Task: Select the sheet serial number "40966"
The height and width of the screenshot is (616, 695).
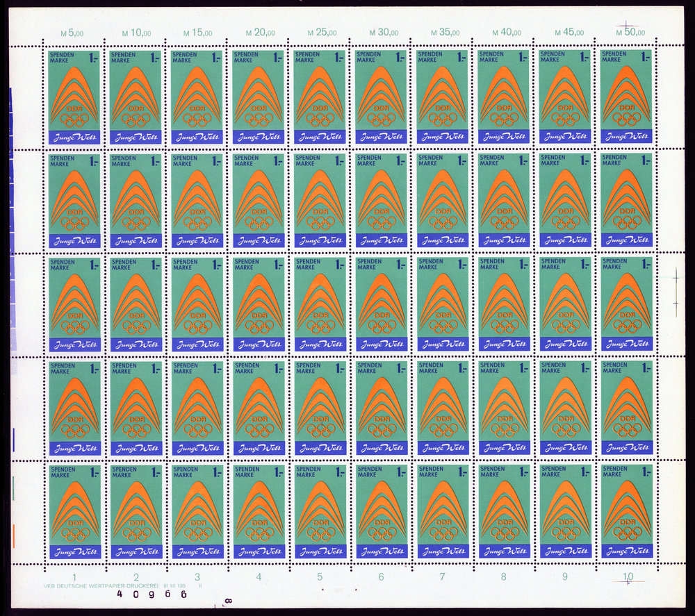Action: tap(151, 594)
